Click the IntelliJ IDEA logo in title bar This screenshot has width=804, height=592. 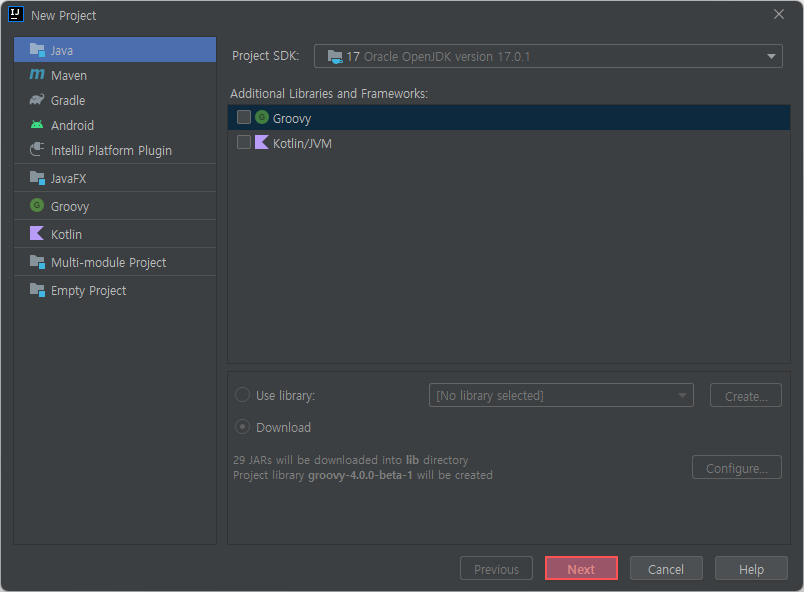click(16, 14)
